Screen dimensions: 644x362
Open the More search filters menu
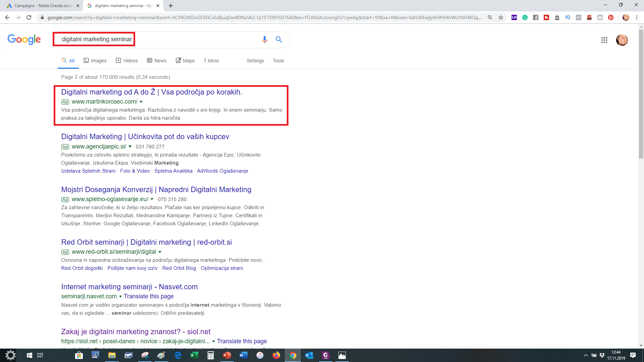click(211, 61)
